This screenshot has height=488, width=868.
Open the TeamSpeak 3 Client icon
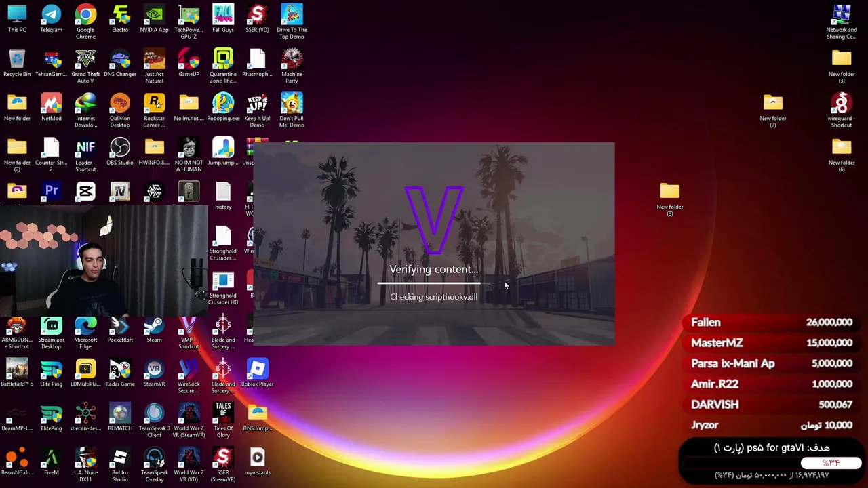coord(154,420)
